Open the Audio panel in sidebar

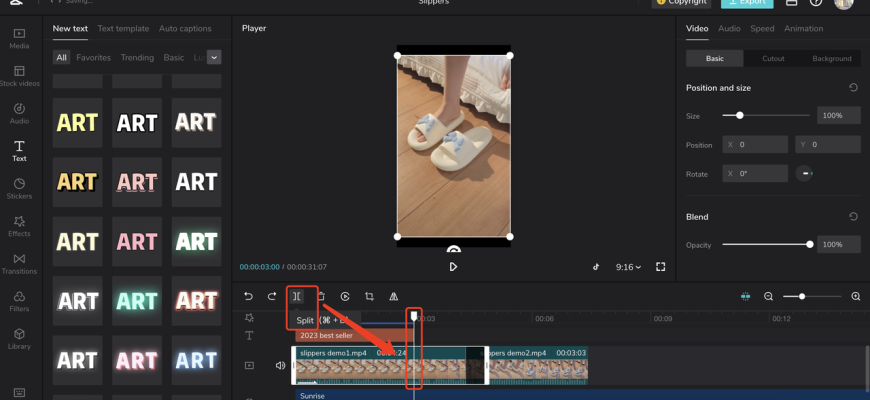pyautogui.click(x=19, y=114)
